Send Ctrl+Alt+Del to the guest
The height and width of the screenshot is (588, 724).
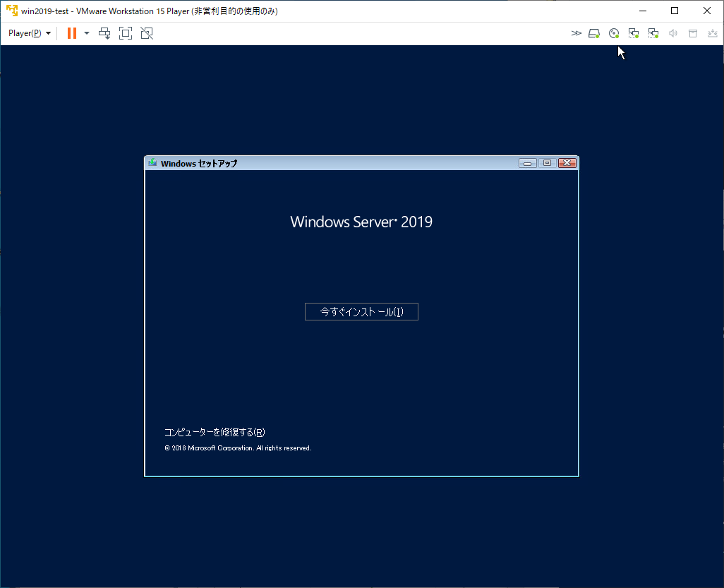(104, 32)
